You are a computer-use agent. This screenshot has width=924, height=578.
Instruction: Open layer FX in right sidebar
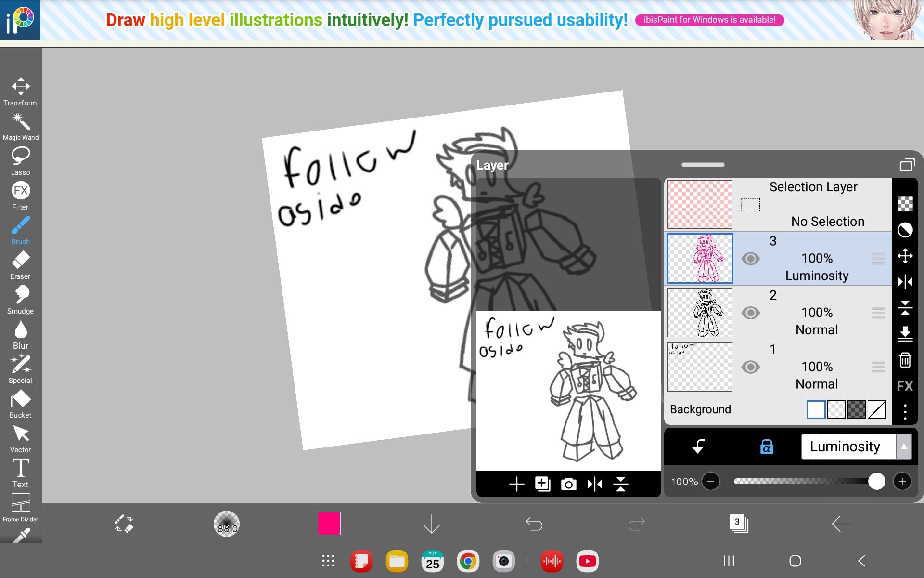point(905,386)
